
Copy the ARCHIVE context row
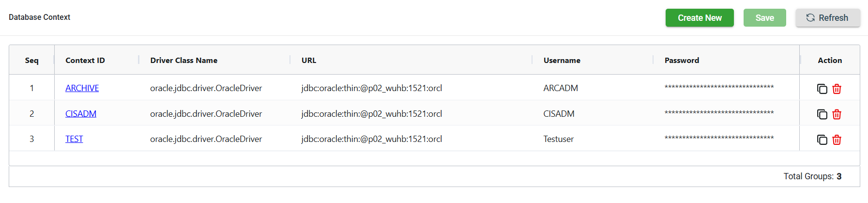pos(822,89)
